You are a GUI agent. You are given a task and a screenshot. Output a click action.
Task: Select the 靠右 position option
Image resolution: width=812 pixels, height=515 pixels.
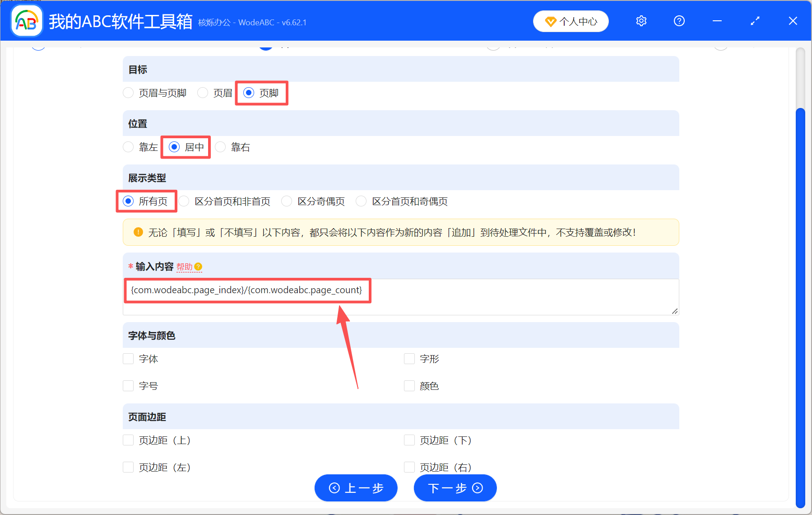pos(220,147)
